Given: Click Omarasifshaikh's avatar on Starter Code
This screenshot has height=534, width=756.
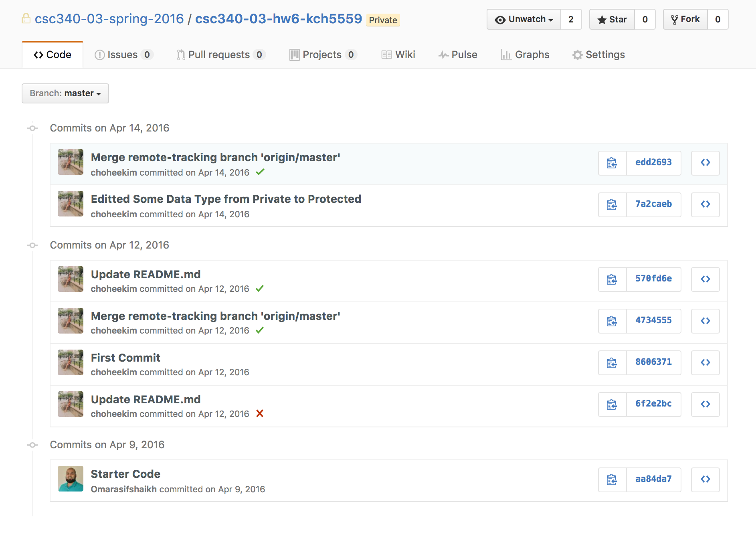Looking at the screenshot, I should coord(71,479).
